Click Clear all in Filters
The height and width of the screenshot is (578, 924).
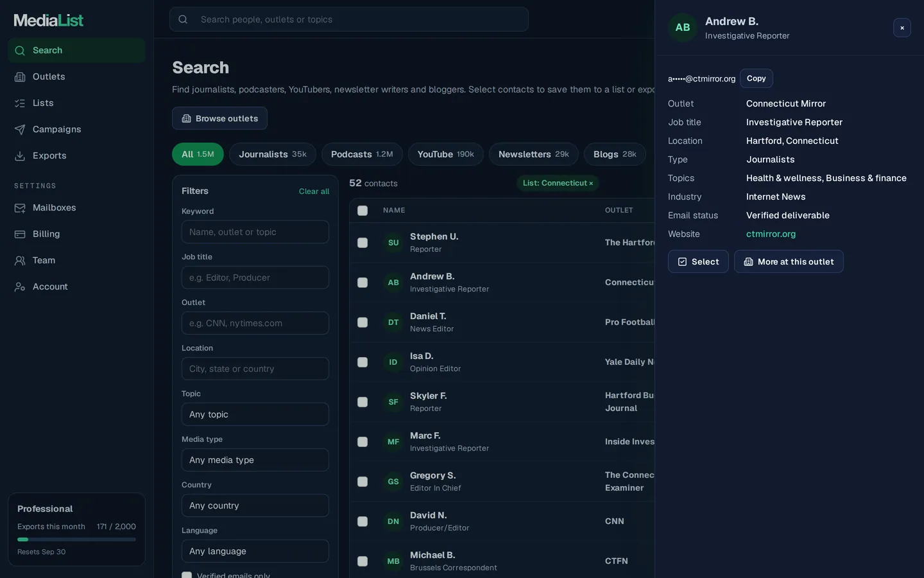pos(314,191)
